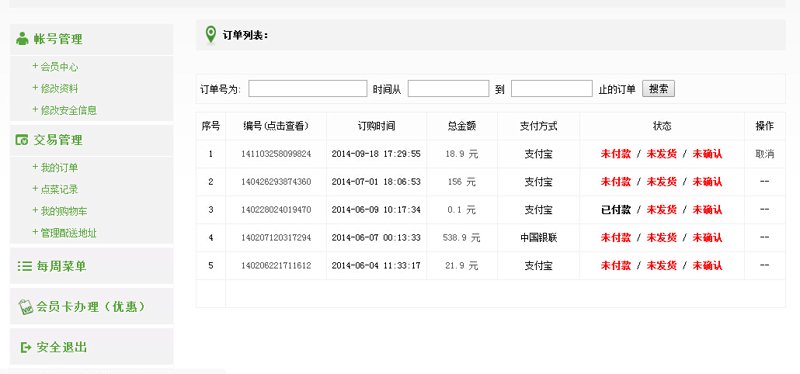Click 未确认 status in order 5 row
The height and width of the screenshot is (374, 800).
click(707, 266)
